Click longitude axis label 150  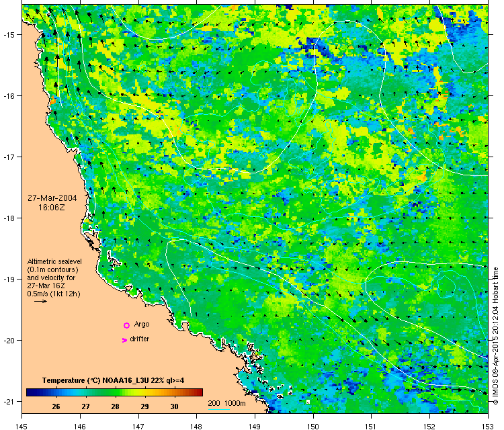(x=313, y=426)
